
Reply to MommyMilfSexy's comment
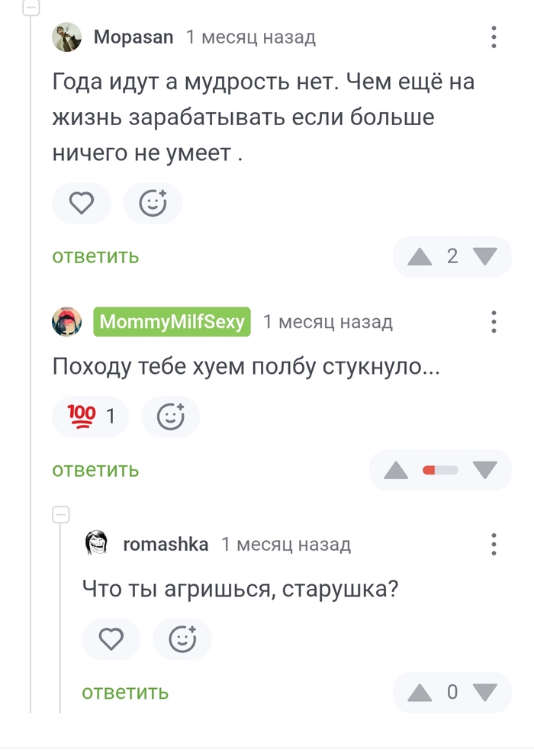tap(95, 470)
